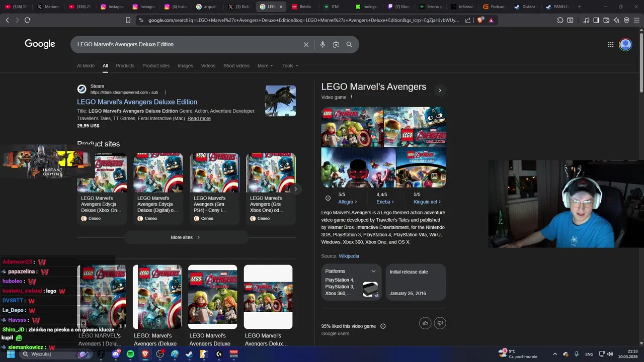Open Steam result three-dot options

click(165, 93)
